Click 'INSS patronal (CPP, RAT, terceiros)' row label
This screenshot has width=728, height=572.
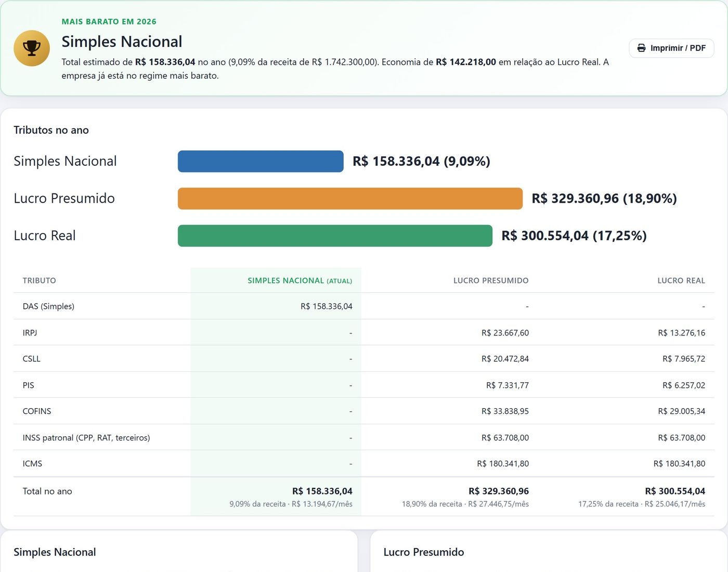(86, 438)
